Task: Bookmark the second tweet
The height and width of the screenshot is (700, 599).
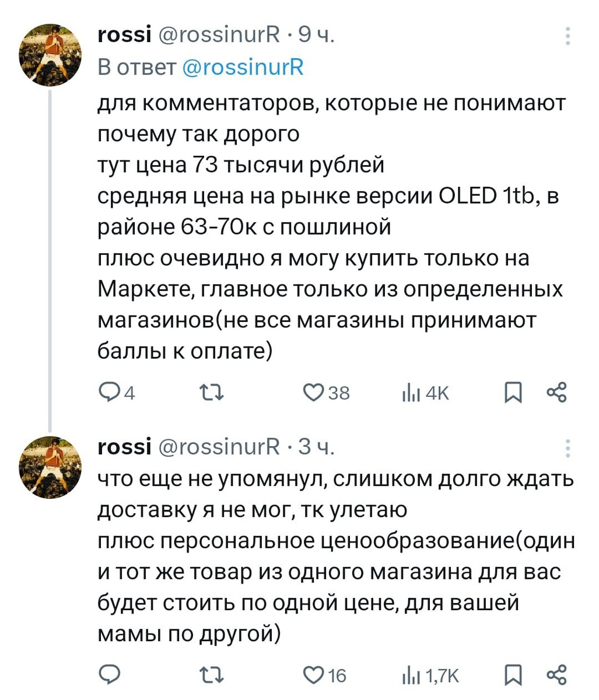Action: click(x=513, y=675)
